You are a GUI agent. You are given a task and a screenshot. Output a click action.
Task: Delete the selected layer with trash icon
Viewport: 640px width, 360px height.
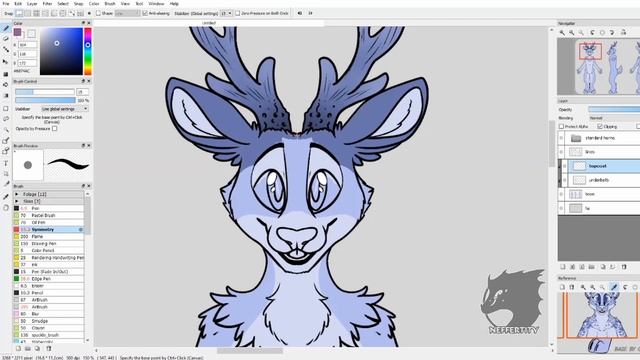pos(624,267)
